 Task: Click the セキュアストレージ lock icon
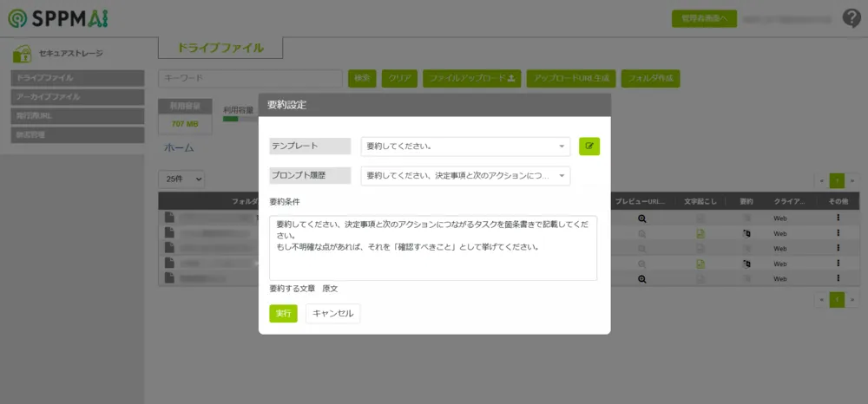23,54
